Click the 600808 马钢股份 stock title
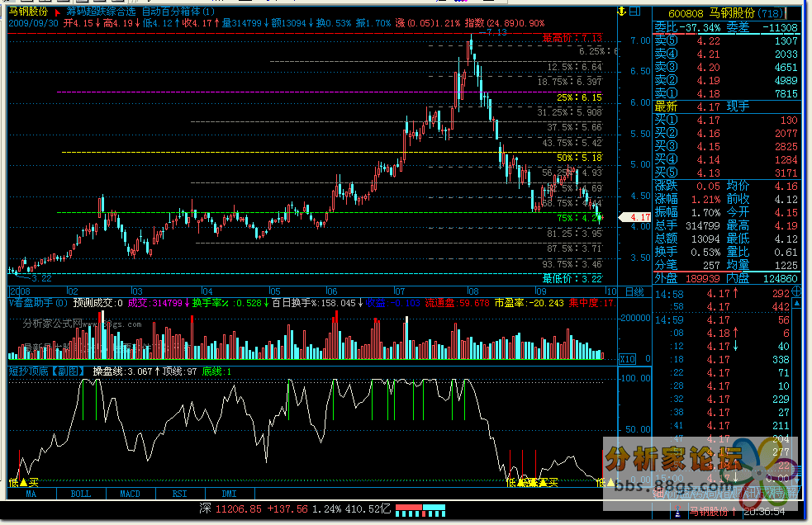812x525 pixels. 725,13
